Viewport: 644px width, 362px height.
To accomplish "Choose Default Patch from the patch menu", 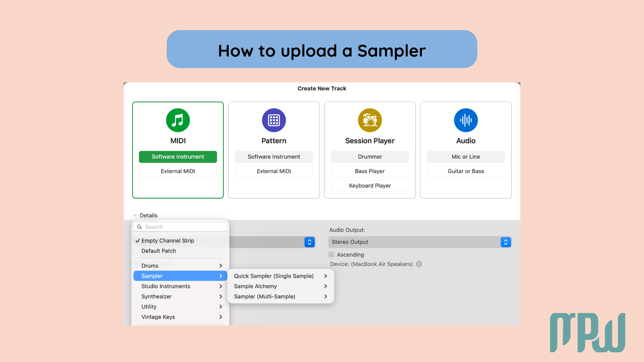I will (x=159, y=251).
